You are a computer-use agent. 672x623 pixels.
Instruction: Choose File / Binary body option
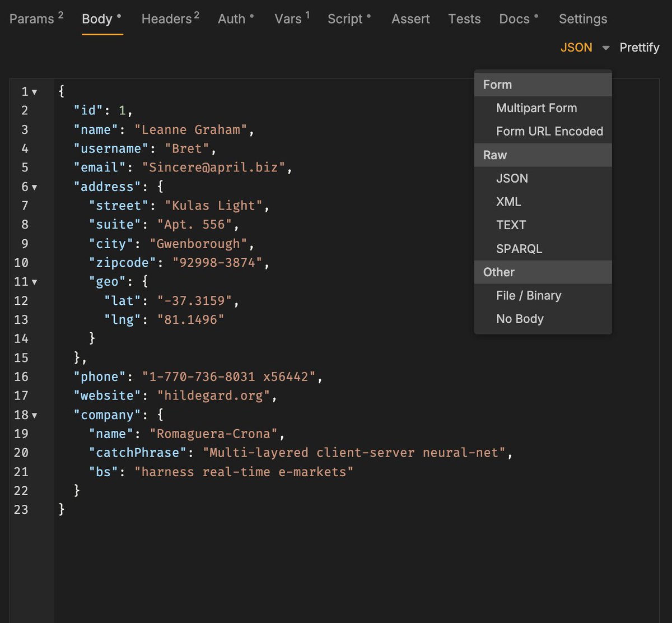coord(543,295)
